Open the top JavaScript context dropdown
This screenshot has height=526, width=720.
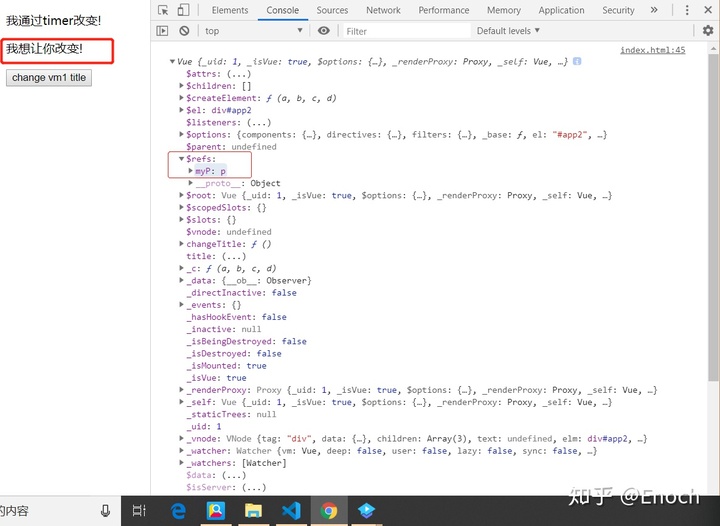coord(253,31)
